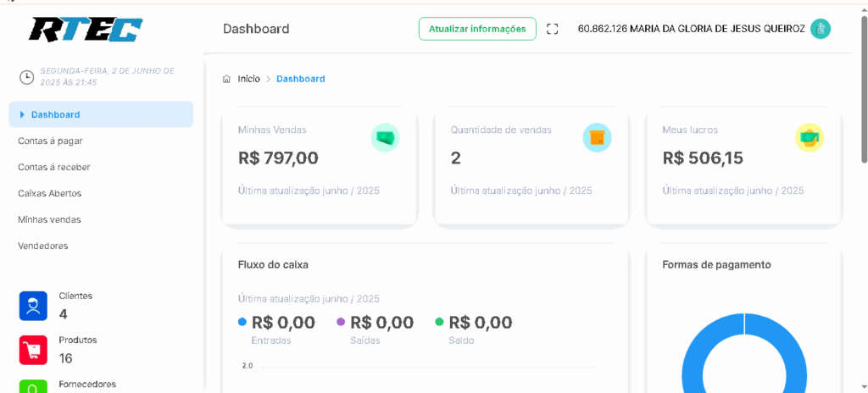Toggle fullscreen mode icon
The width and height of the screenshot is (868, 393).
(553, 29)
